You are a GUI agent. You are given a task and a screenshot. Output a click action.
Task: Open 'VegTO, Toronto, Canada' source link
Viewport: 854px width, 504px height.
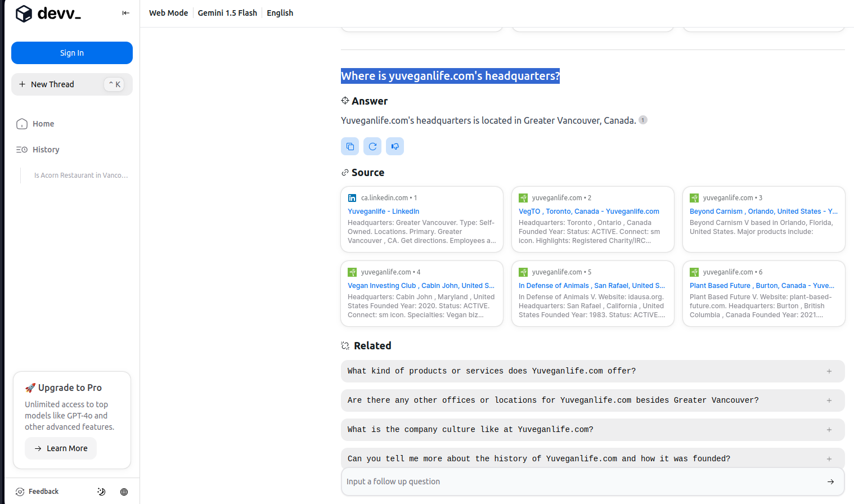[x=589, y=211]
